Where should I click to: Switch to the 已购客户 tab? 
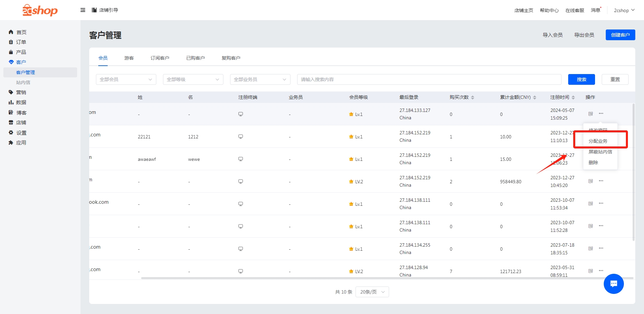pyautogui.click(x=196, y=58)
